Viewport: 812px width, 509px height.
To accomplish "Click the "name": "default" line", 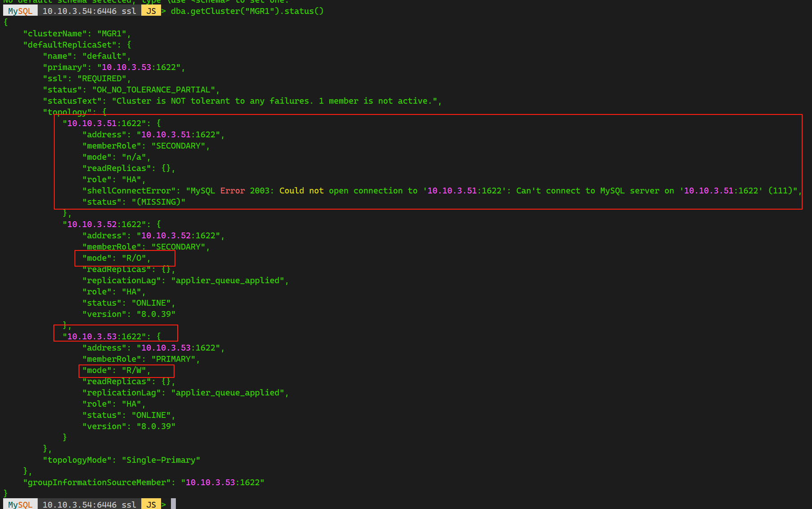I will (x=87, y=56).
